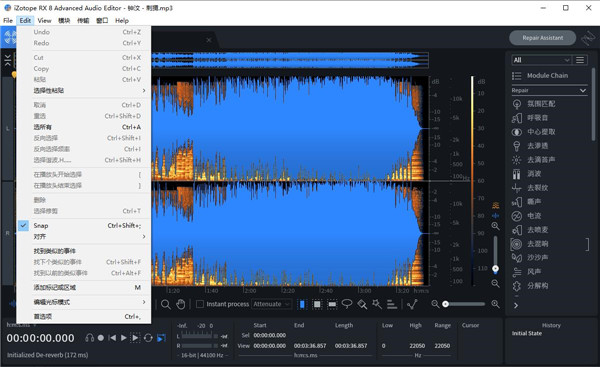Rewind to the start of file

(x=112, y=338)
